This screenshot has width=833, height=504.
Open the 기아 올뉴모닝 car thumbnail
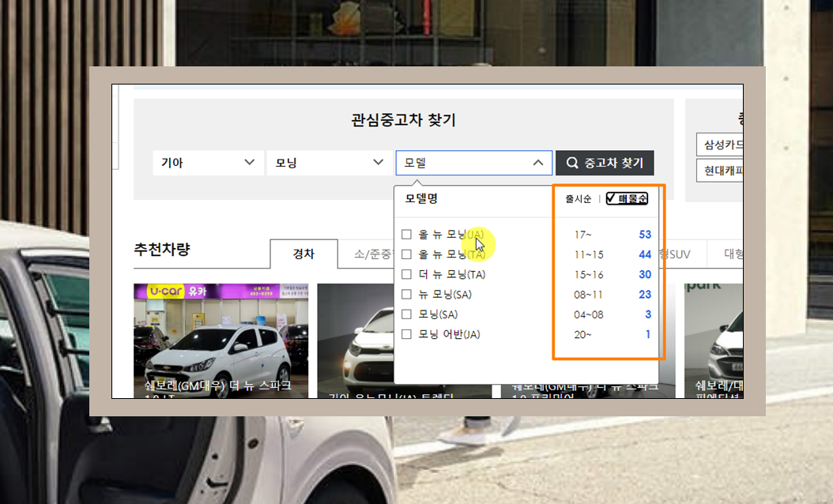[356, 340]
